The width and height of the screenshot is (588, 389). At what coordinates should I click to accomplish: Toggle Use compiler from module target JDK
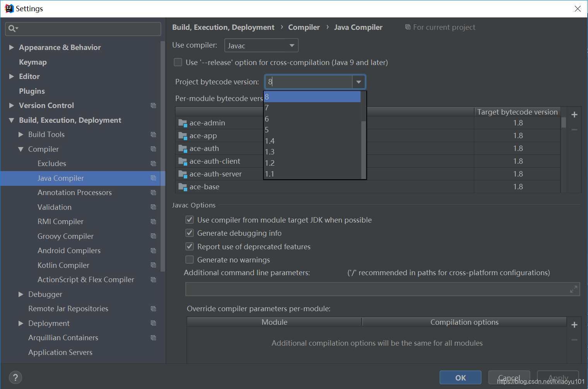[190, 220]
